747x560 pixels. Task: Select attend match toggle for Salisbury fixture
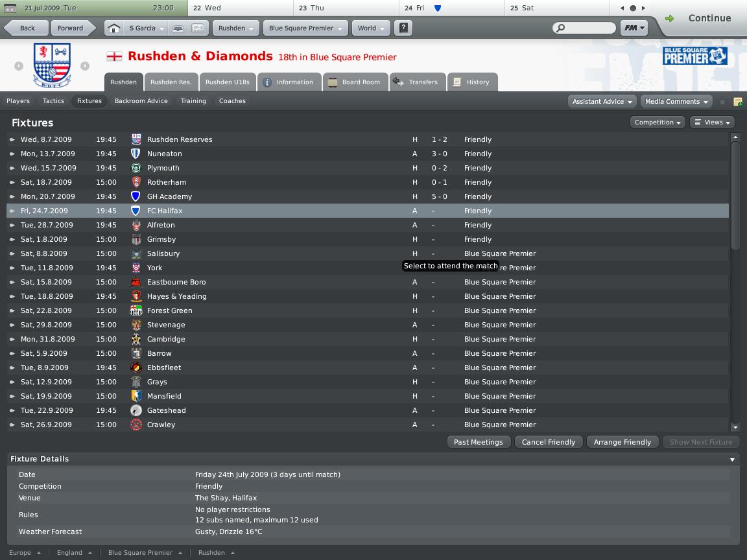(12, 254)
